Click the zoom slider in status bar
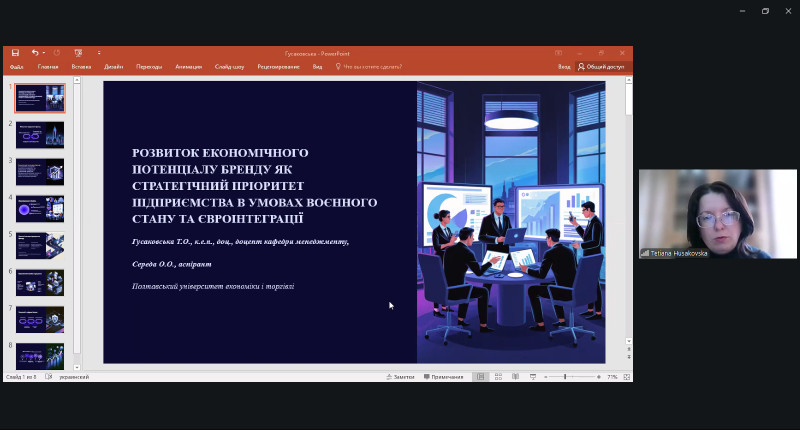Image resolution: width=800 pixels, height=430 pixels. 565,377
